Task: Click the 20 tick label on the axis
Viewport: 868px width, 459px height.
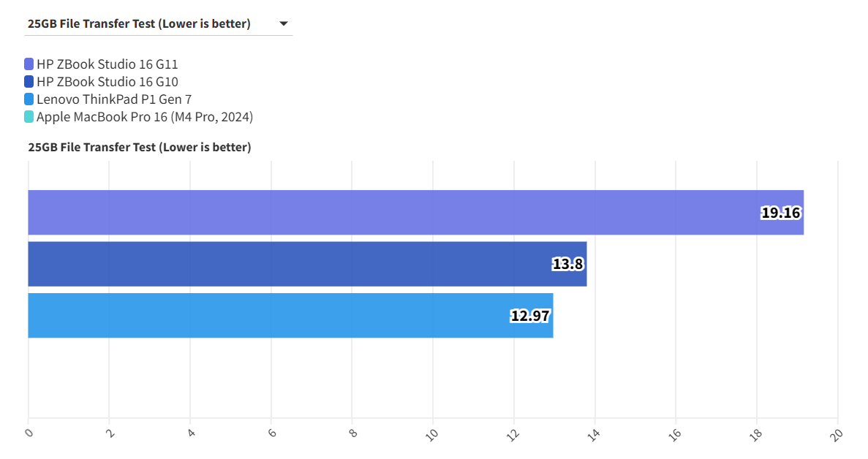Action: (837, 434)
